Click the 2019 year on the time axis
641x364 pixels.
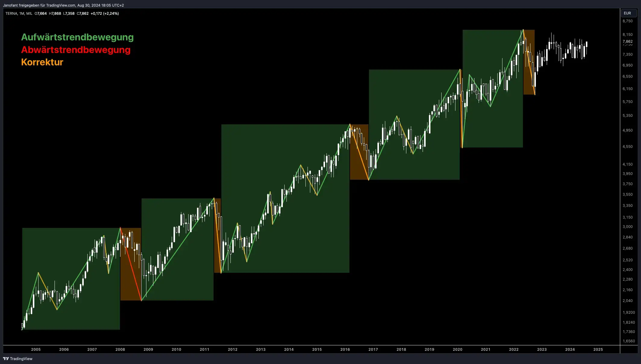[430, 350]
